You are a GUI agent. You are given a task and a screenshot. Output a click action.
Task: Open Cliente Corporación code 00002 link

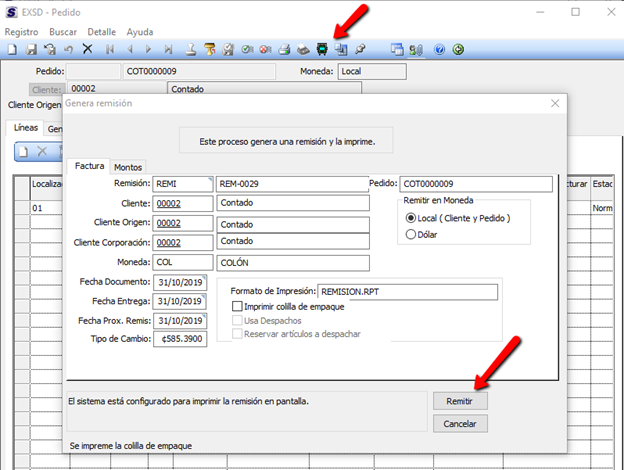pyautogui.click(x=168, y=242)
